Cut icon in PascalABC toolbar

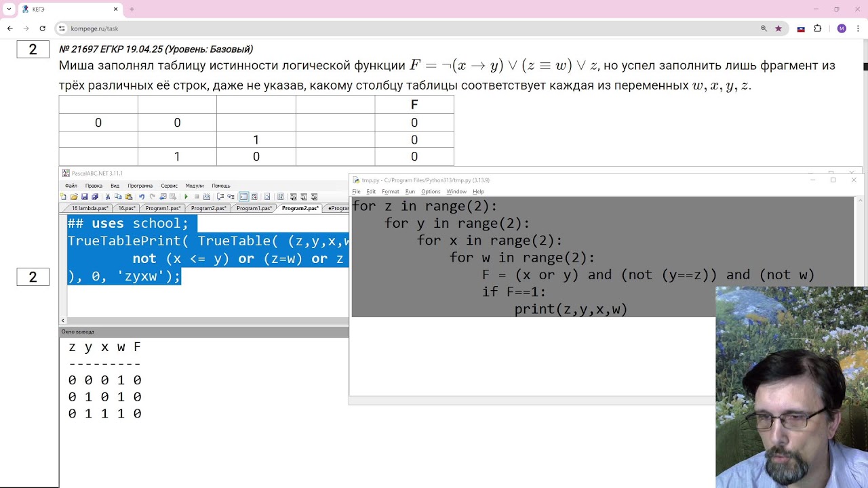pyautogui.click(x=107, y=197)
